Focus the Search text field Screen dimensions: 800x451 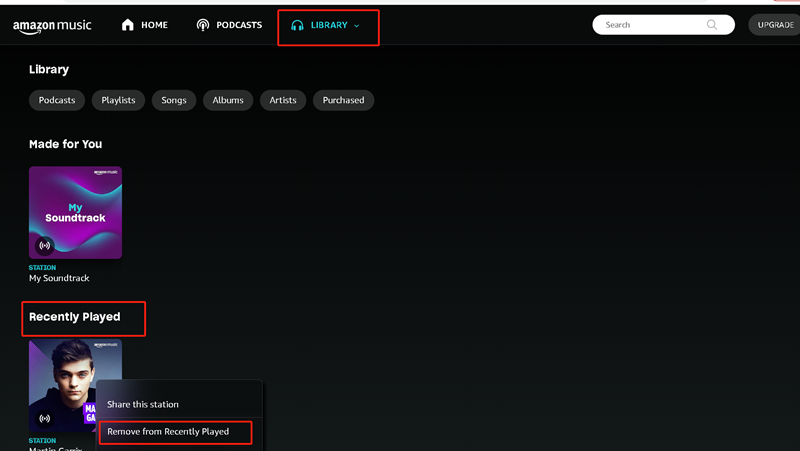650,25
